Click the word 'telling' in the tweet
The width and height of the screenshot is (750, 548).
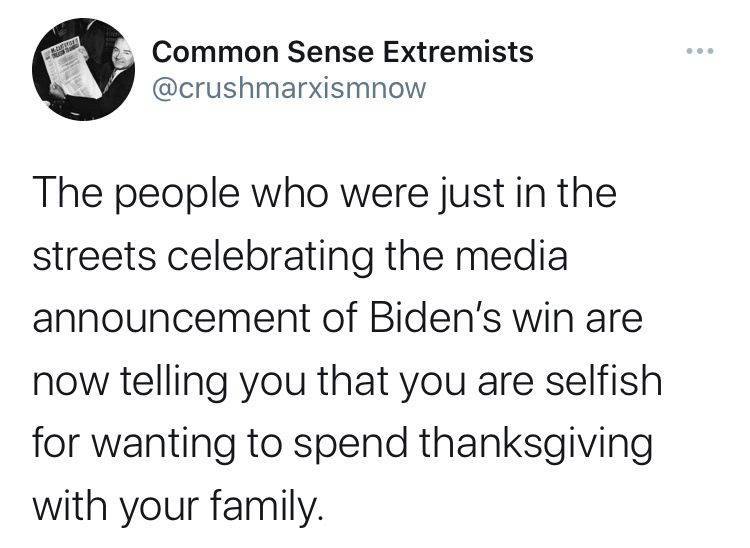point(173,382)
